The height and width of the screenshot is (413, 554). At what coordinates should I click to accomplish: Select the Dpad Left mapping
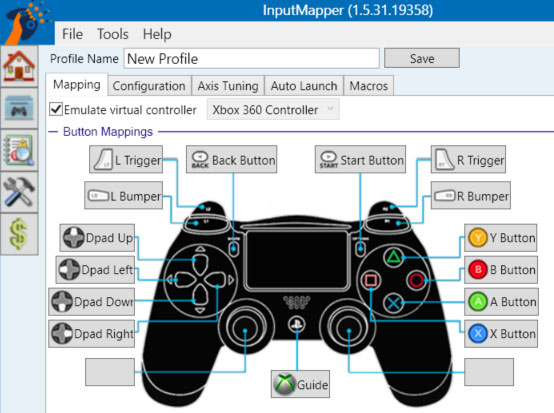pos(95,270)
